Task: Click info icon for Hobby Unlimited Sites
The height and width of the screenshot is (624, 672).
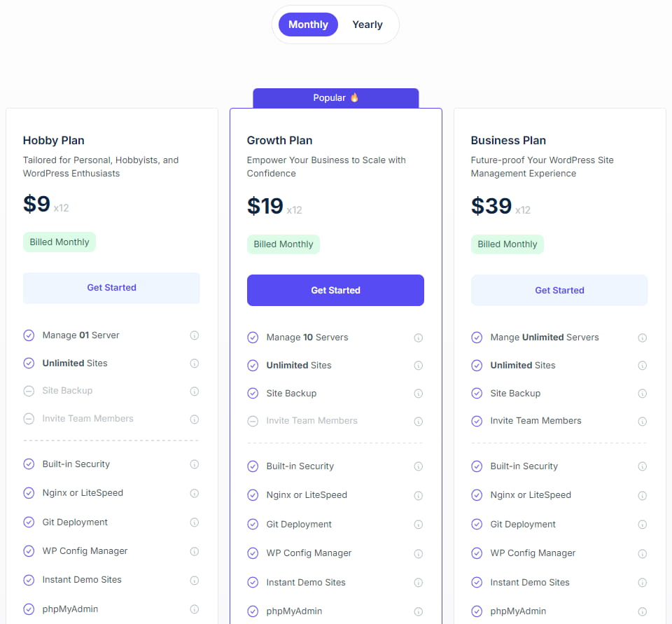Action: click(195, 363)
